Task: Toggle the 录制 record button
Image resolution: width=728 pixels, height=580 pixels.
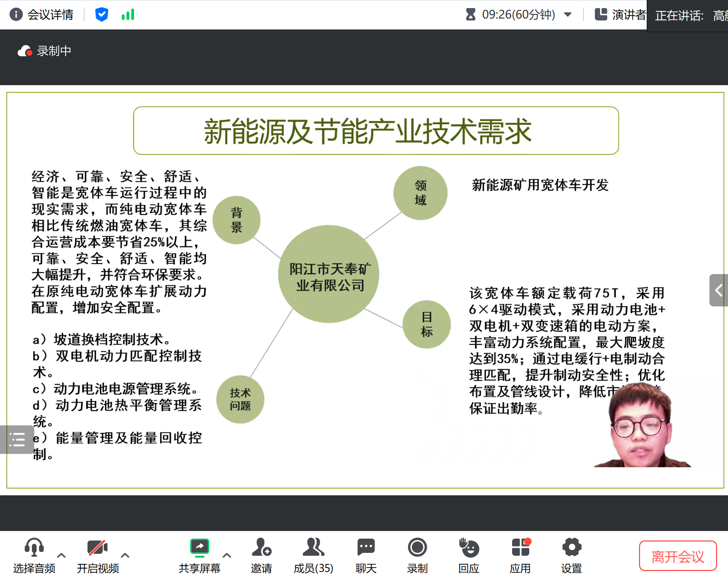Action: 417,555
